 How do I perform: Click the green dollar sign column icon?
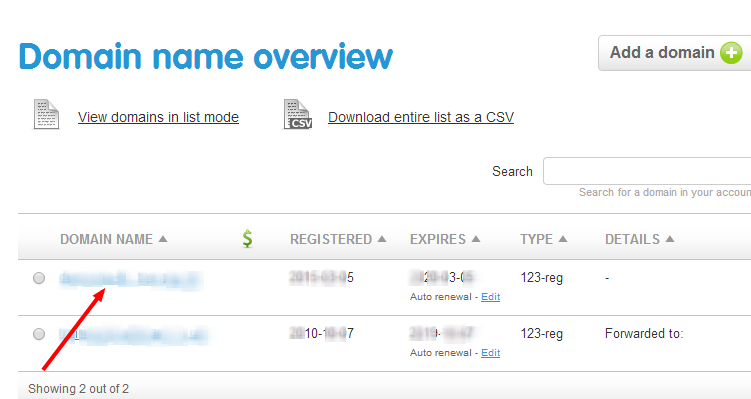(x=247, y=239)
